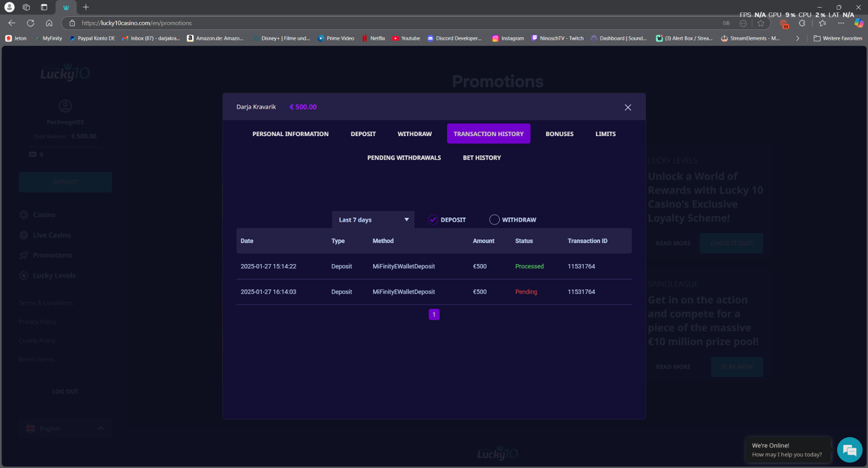Expand the bookmarks overflow chevron
Viewport: 868px width, 468px height.
[798, 38]
